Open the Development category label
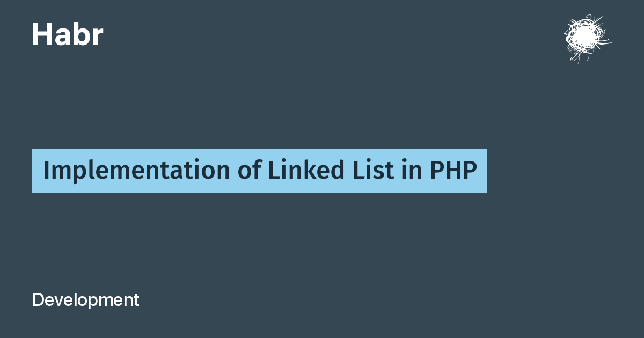Viewport: 644px width, 338px height. [86, 300]
